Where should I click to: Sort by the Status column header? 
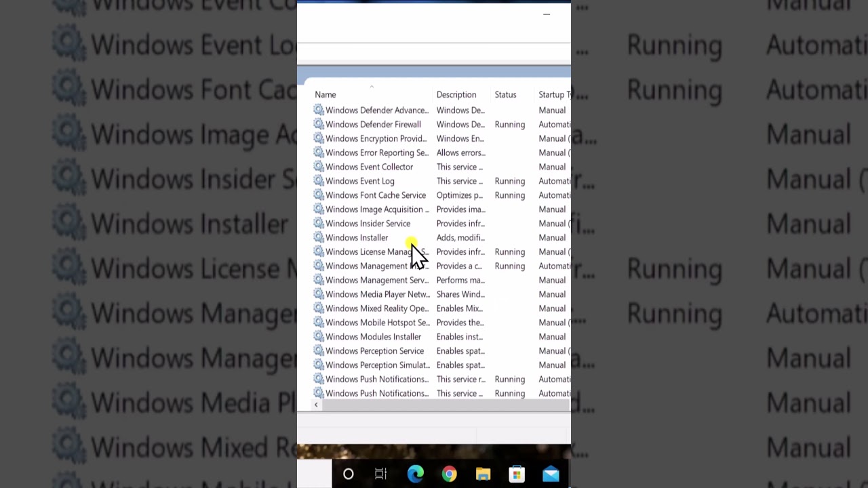click(x=505, y=95)
